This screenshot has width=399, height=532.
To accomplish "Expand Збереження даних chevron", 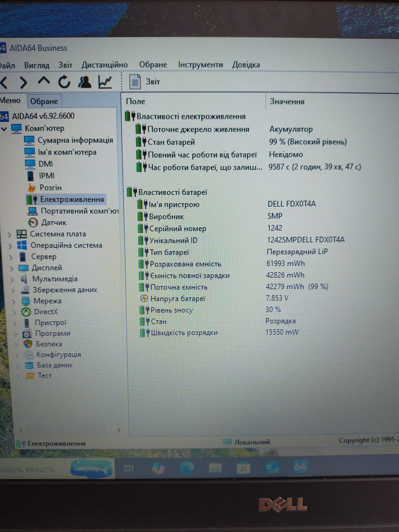I will tap(13, 290).
